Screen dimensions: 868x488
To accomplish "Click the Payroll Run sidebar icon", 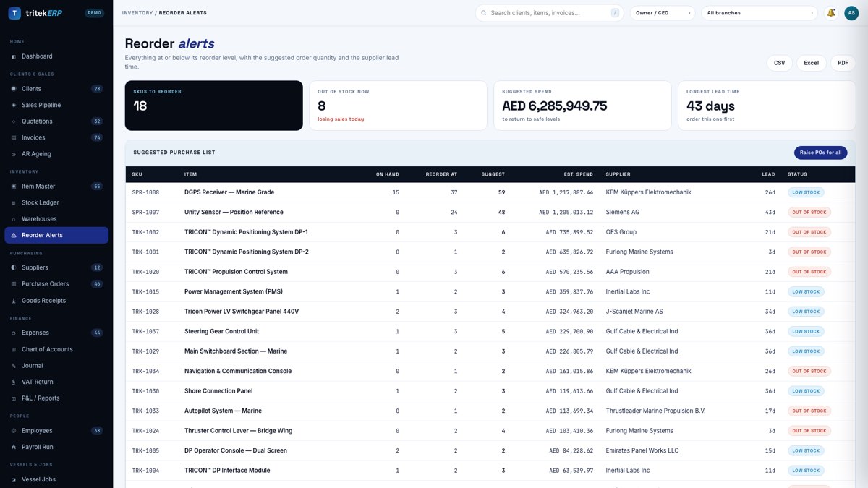I will 14,447.
